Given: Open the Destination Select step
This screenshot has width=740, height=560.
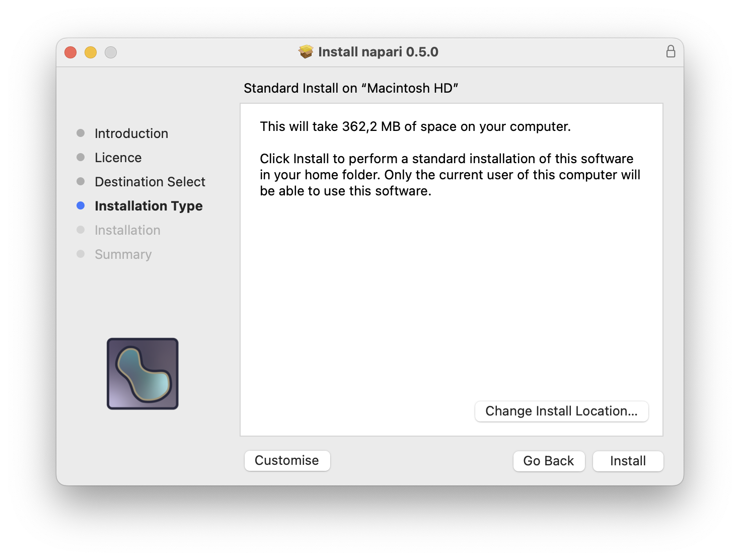Looking at the screenshot, I should click(150, 181).
